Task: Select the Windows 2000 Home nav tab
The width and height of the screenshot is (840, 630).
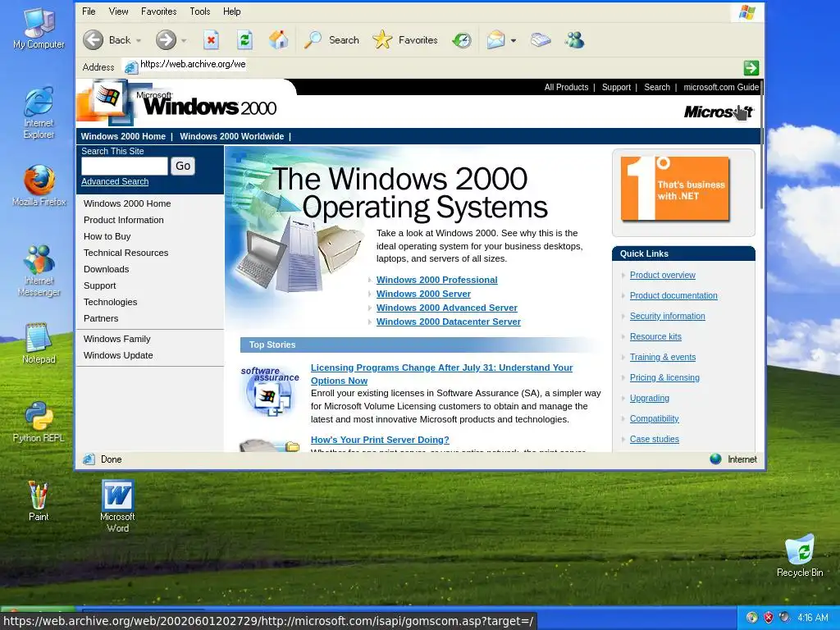Action: (123, 136)
